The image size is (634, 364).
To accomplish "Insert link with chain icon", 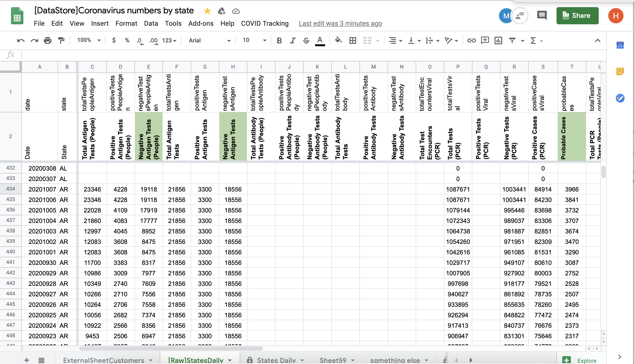I will [x=471, y=40].
